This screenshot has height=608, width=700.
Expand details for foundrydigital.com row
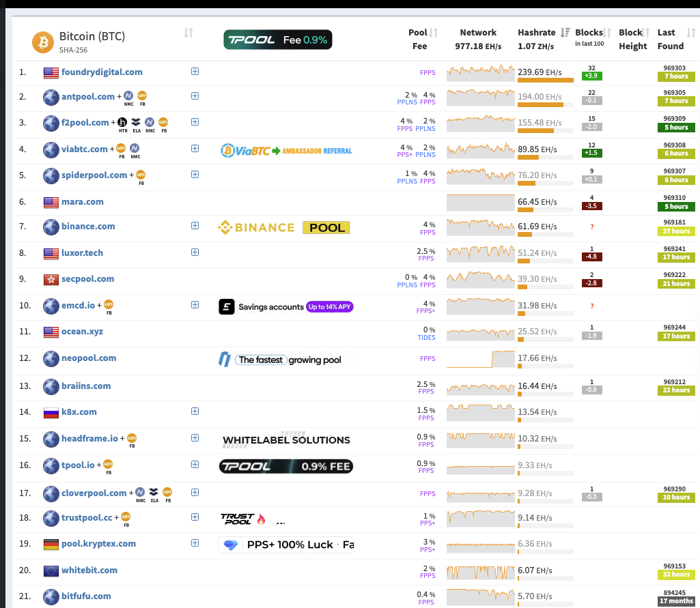pyautogui.click(x=195, y=72)
